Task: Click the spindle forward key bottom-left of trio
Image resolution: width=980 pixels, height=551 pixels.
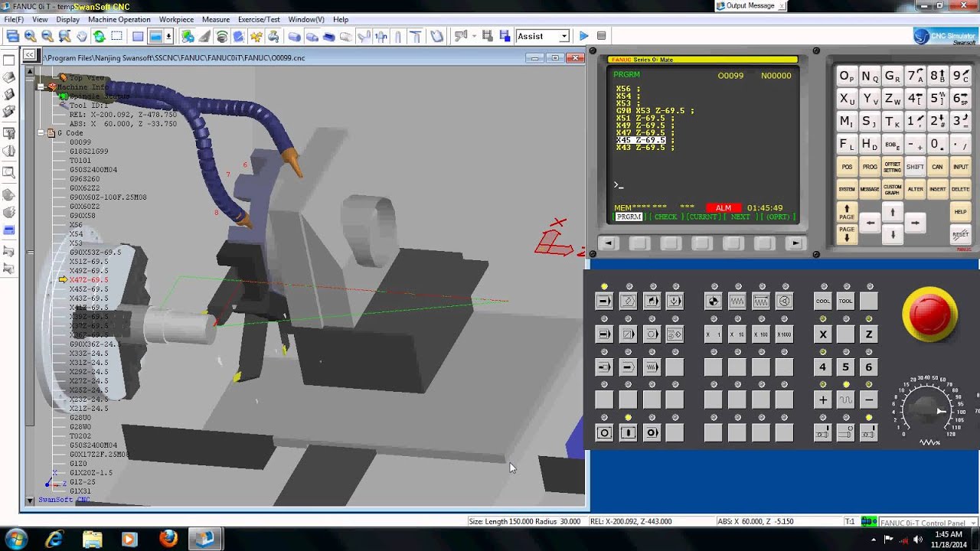Action: 823,433
